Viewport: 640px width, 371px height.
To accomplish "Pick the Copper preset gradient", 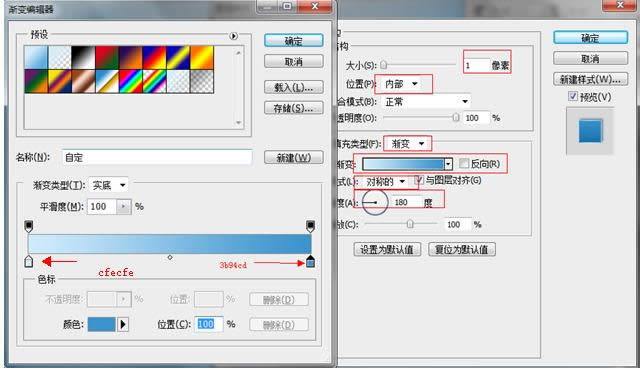I will click(x=83, y=81).
